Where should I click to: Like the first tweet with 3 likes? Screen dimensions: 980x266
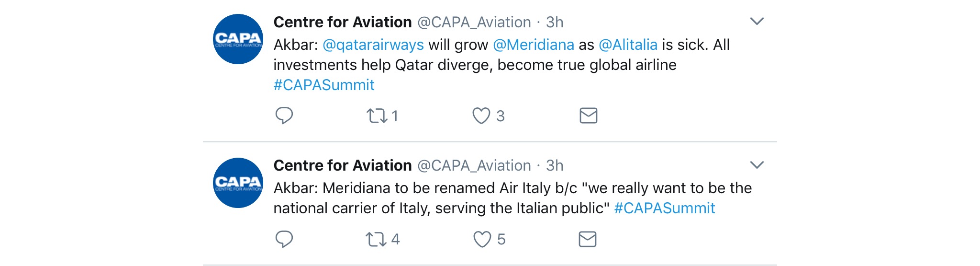pos(481,116)
